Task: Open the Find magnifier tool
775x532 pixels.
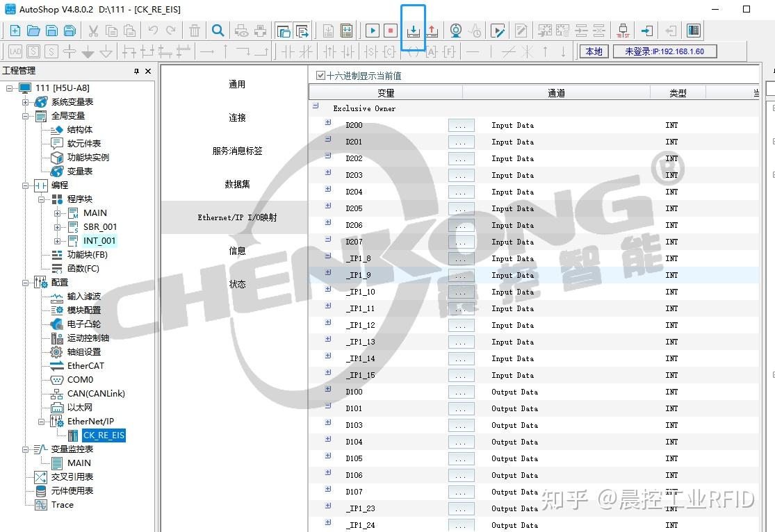Action: (x=218, y=31)
